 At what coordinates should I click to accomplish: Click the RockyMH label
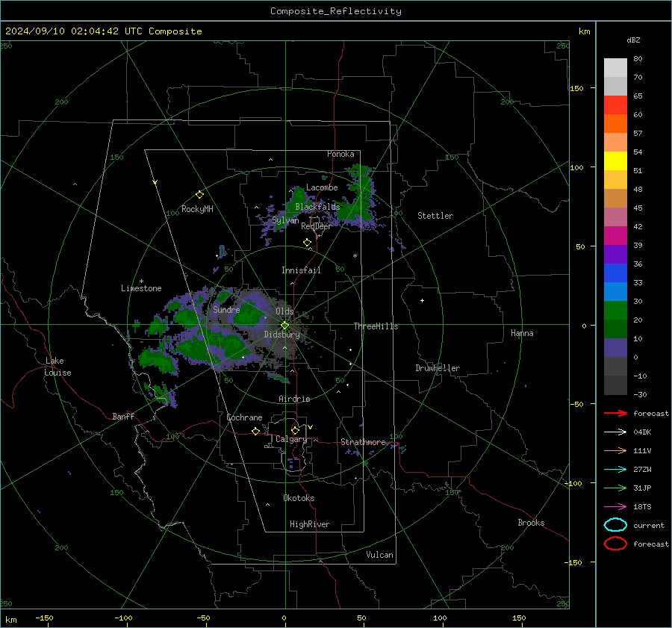pyautogui.click(x=197, y=209)
